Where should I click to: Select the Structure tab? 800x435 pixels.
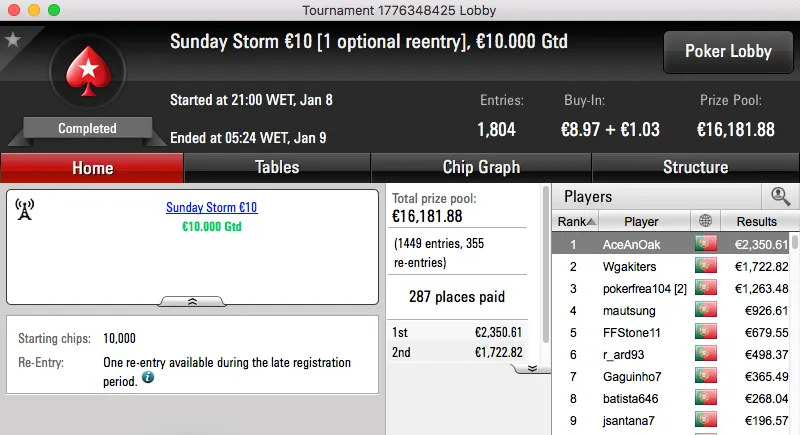(695, 167)
